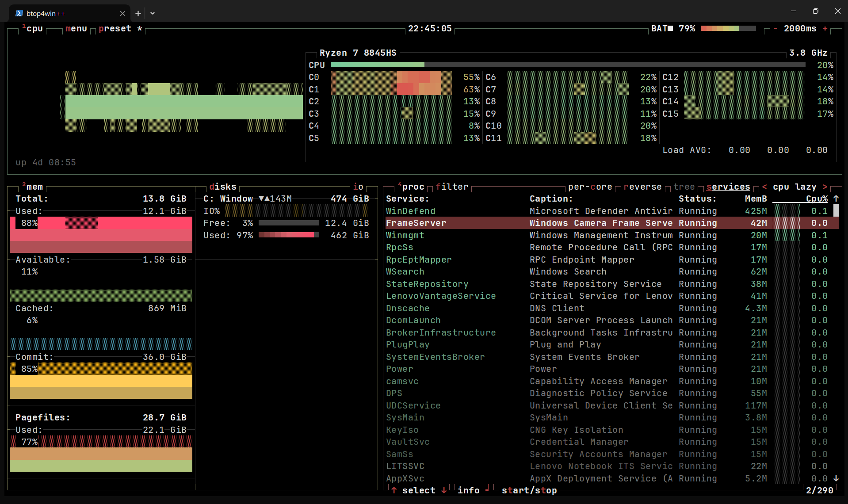Cycle the preset option
The width and height of the screenshot is (848, 504).
[x=115, y=28]
